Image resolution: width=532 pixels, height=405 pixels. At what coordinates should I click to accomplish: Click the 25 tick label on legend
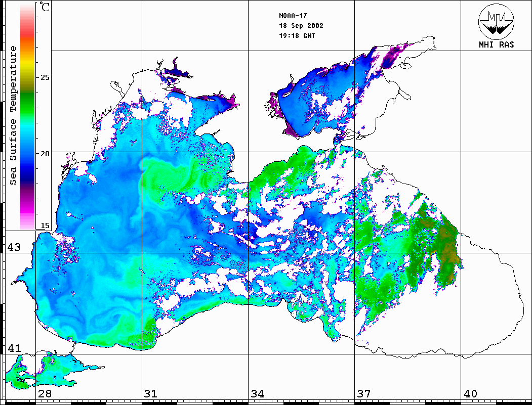pyautogui.click(x=45, y=77)
